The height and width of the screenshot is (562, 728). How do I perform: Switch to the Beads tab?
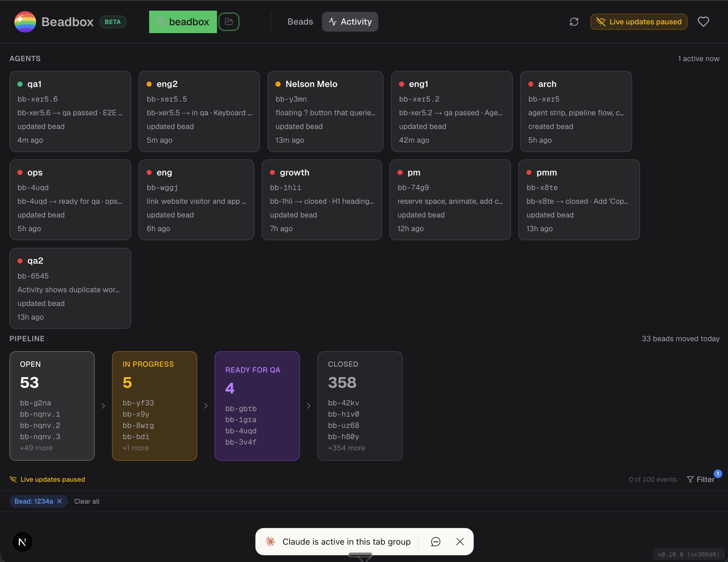300,22
